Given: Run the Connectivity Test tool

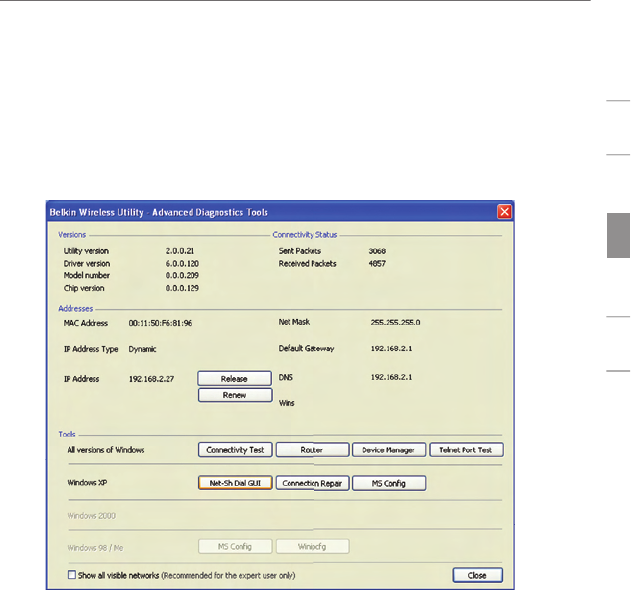Looking at the screenshot, I should (x=235, y=450).
